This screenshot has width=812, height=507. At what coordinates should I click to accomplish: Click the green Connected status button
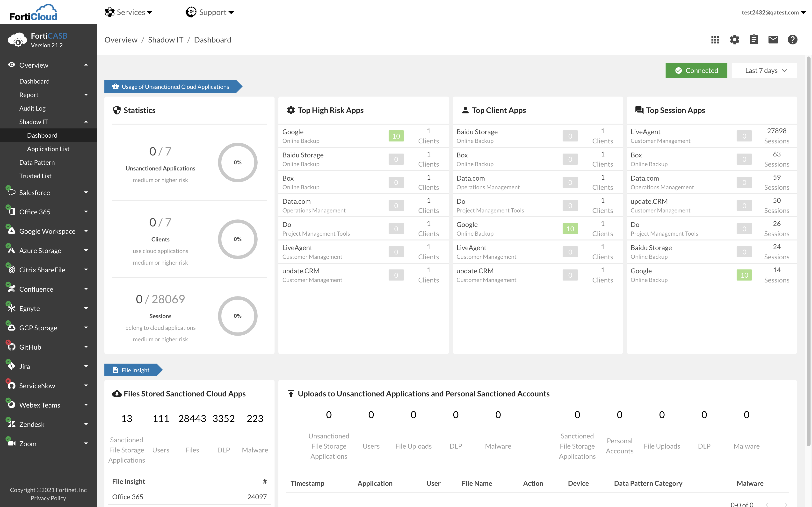[x=696, y=70]
